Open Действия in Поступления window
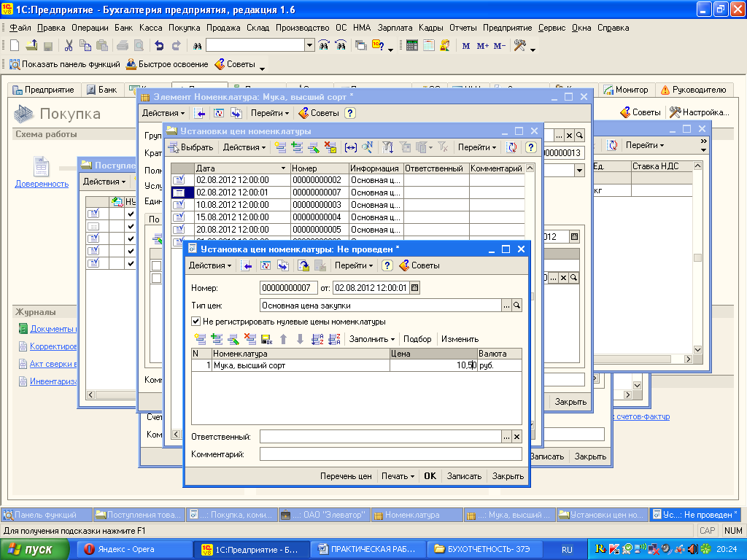 point(104,182)
